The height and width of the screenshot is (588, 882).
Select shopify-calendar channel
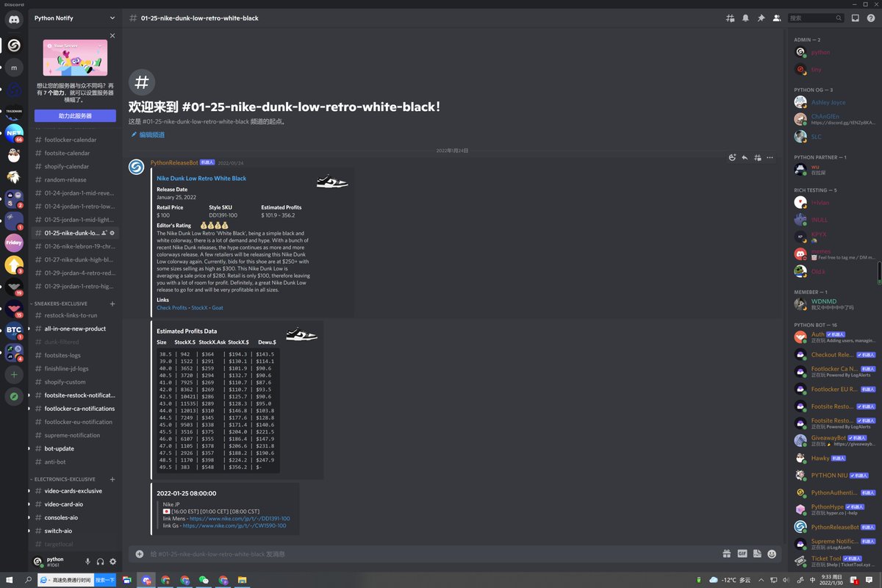pos(75,166)
